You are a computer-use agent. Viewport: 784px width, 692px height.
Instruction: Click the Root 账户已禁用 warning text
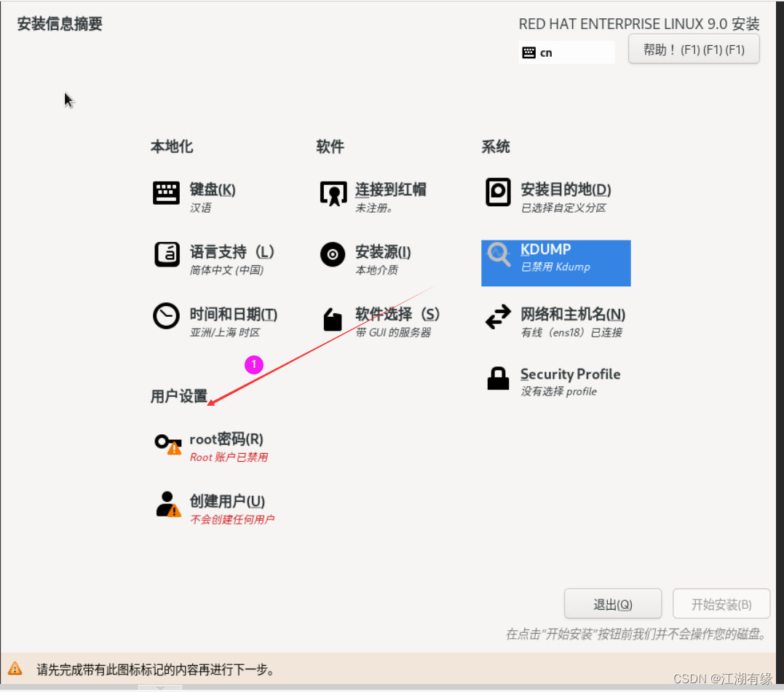coord(230,457)
